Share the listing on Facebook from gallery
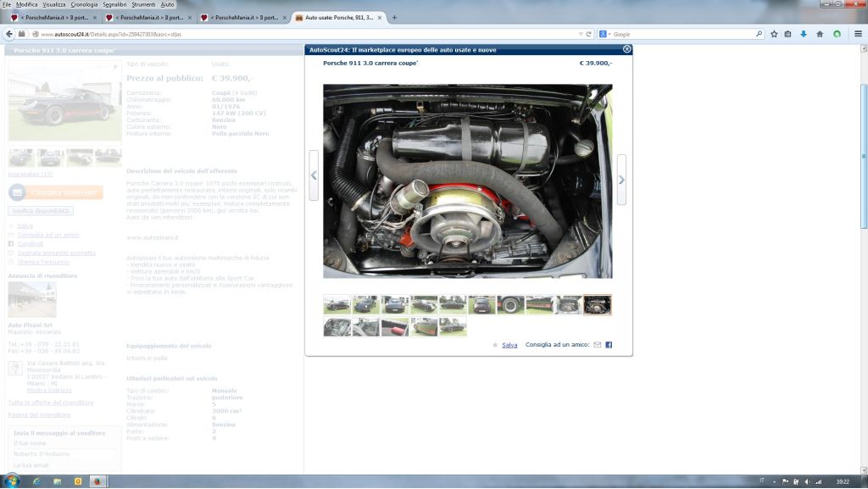The image size is (868, 489). pos(609,345)
